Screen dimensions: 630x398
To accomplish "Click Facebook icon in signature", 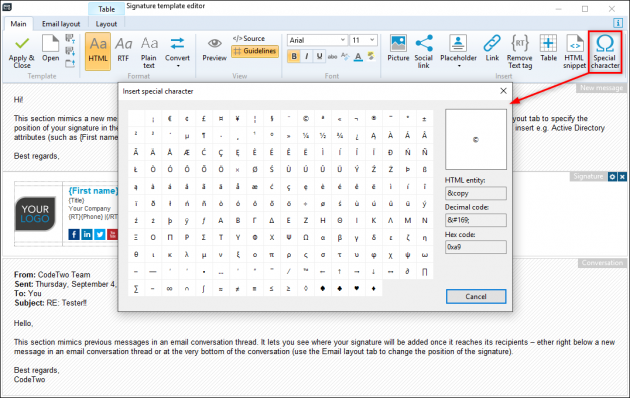I will click(x=74, y=234).
